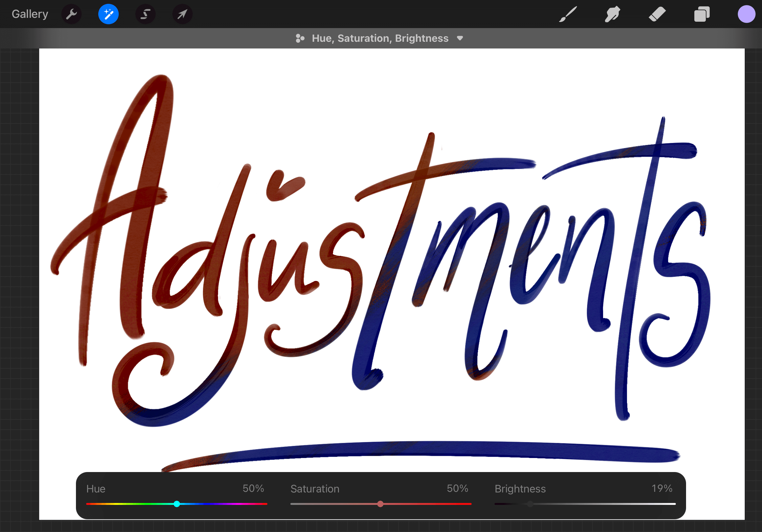Open the Selection tool
Viewport: 762px width, 532px height.
pos(146,14)
